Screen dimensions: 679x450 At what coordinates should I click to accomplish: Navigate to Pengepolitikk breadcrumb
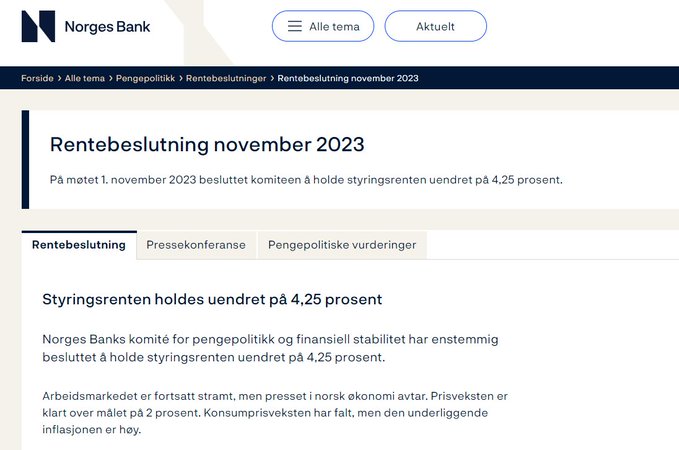point(146,78)
